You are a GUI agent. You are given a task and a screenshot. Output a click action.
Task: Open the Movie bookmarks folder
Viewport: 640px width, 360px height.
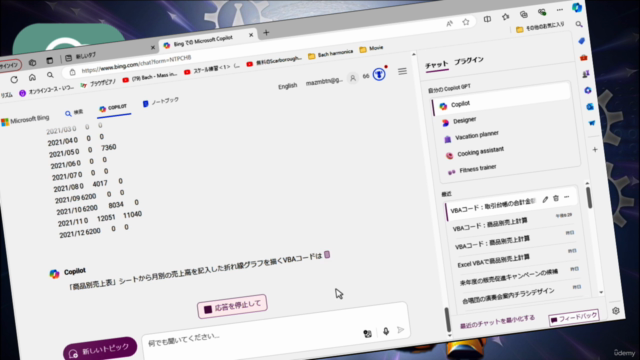coord(371,49)
